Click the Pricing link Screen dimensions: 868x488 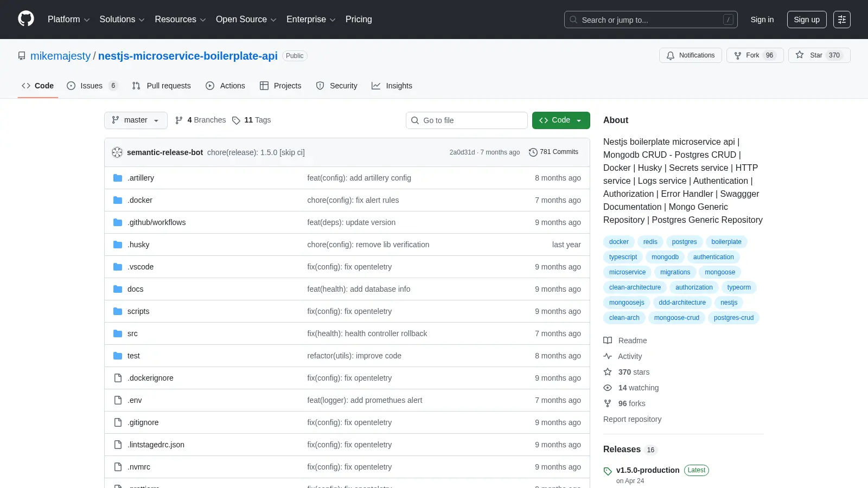359,20
